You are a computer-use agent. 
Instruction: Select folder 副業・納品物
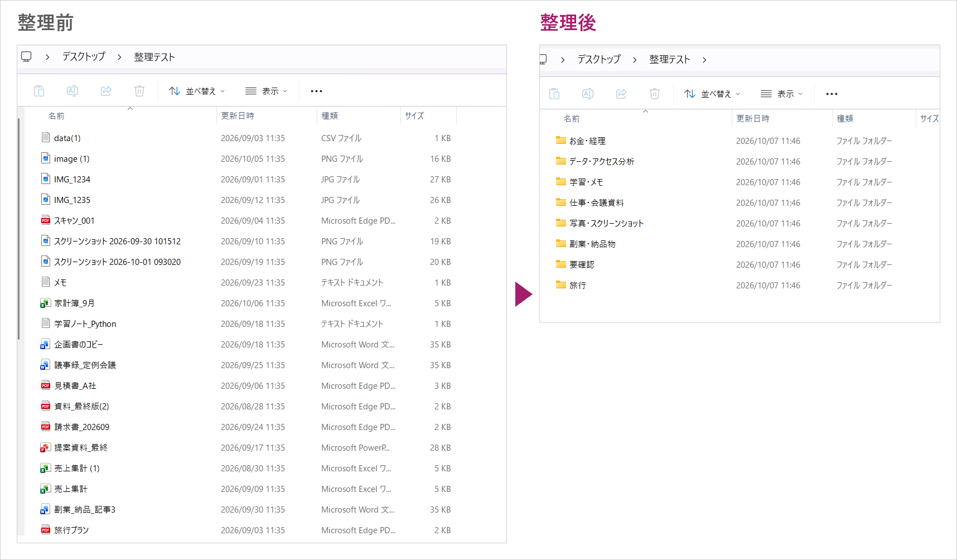click(x=592, y=244)
